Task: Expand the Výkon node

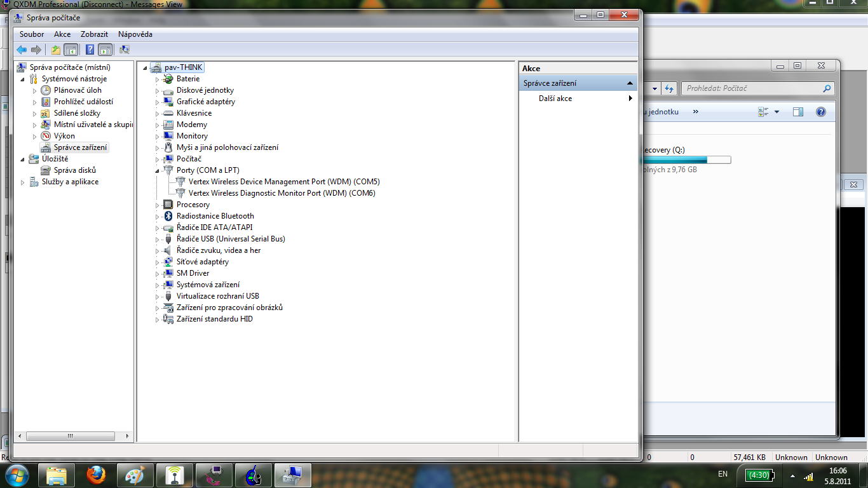Action: pyautogui.click(x=35, y=137)
